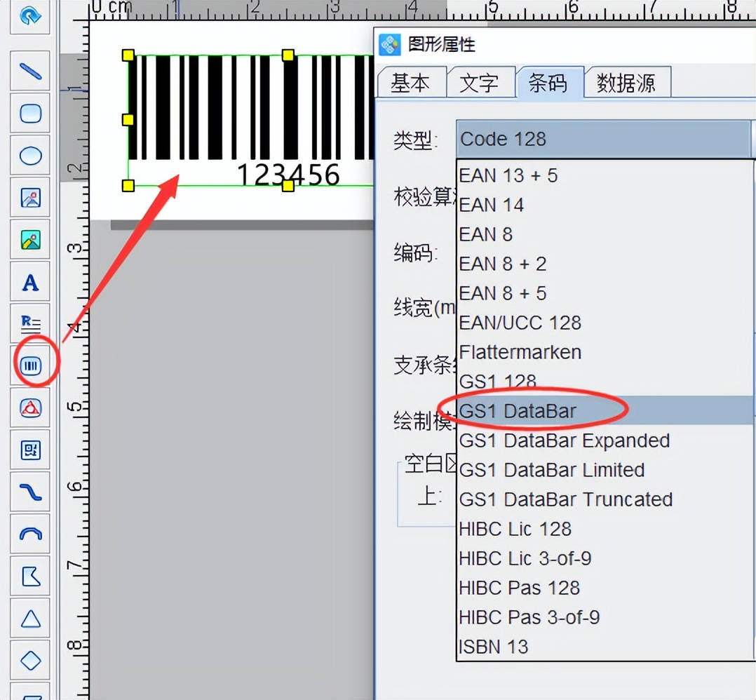The height and width of the screenshot is (700, 756).
Task: Select the ellipse drawing tool
Action: [30, 156]
